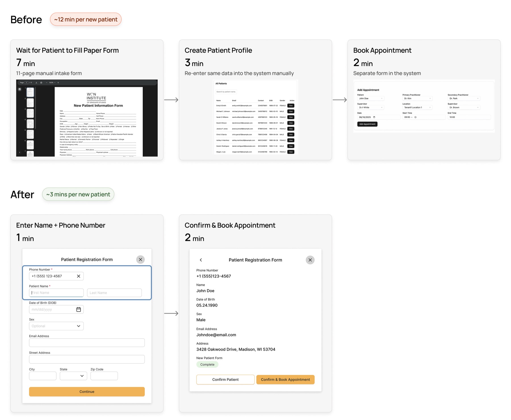
Task: Click the clock icon in Start Time field
Action: [415, 117]
